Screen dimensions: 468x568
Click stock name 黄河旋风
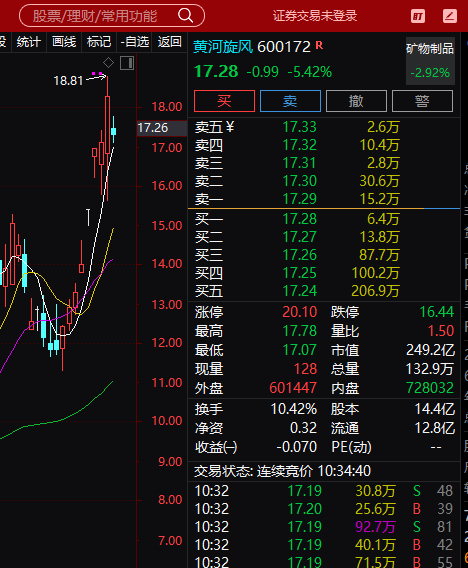point(223,47)
